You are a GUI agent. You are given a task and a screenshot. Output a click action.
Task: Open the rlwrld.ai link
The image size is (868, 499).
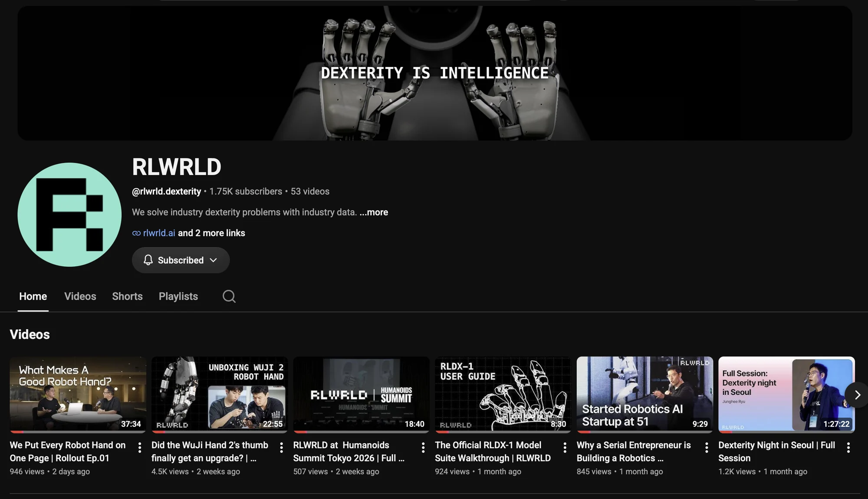coord(159,233)
